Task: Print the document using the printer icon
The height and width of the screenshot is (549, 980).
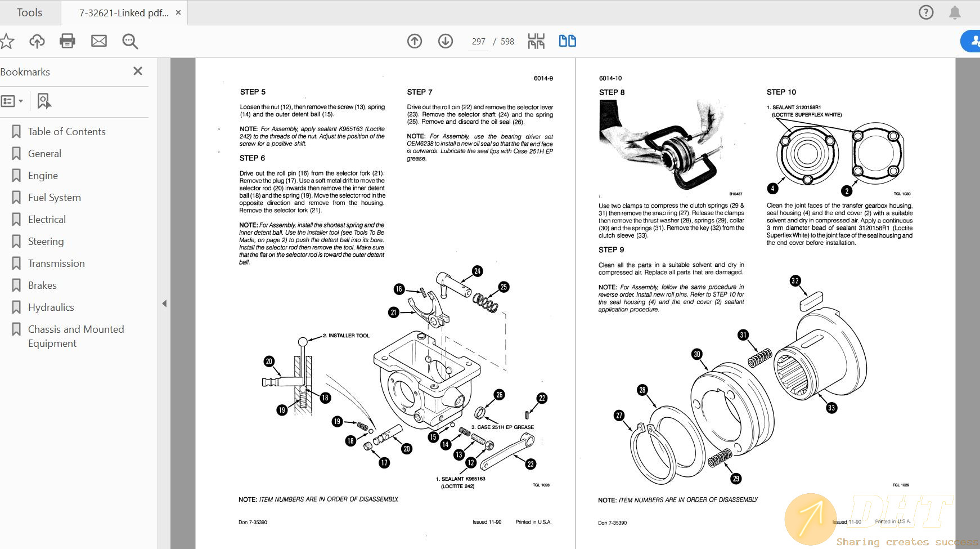Action: click(x=68, y=41)
